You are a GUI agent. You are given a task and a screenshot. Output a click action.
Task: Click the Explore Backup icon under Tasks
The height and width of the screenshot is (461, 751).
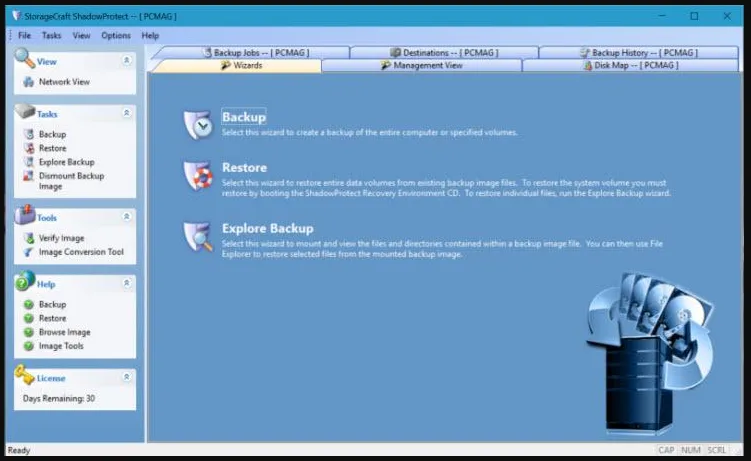[29, 162]
